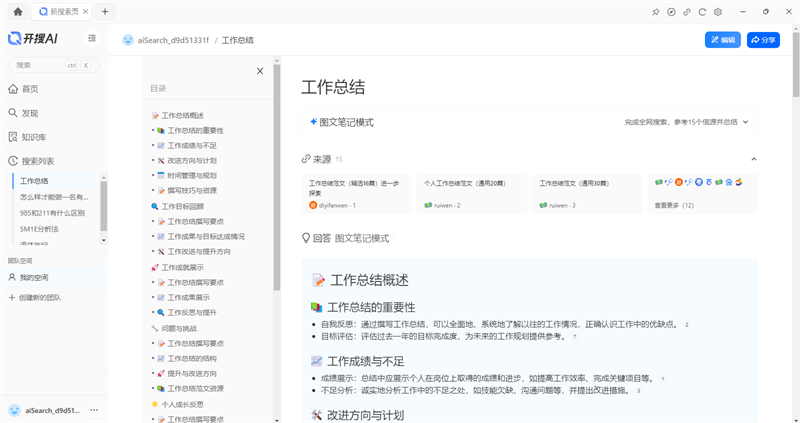Click the pin icon in top toolbar
Viewport: 800px width, 423px height.
655,12
